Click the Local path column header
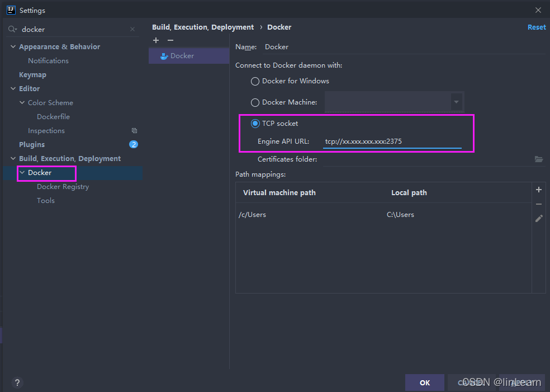The height and width of the screenshot is (392, 550). coord(409,193)
